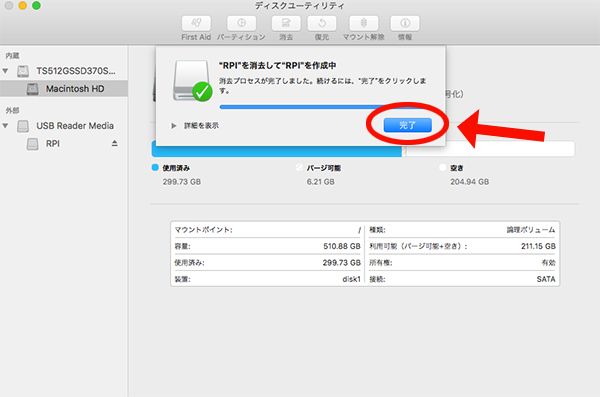
Task: Collapse the USB Reader Media tree
Action: tap(5, 126)
